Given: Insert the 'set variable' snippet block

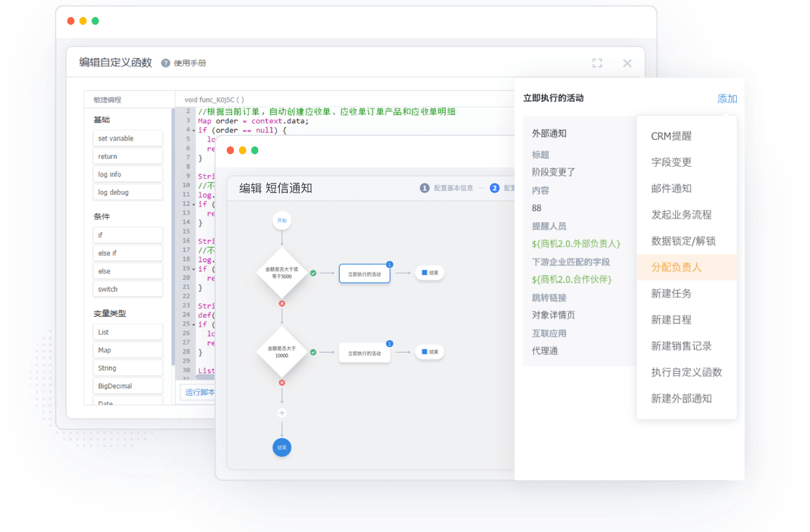Looking at the screenshot, I should click(x=129, y=139).
